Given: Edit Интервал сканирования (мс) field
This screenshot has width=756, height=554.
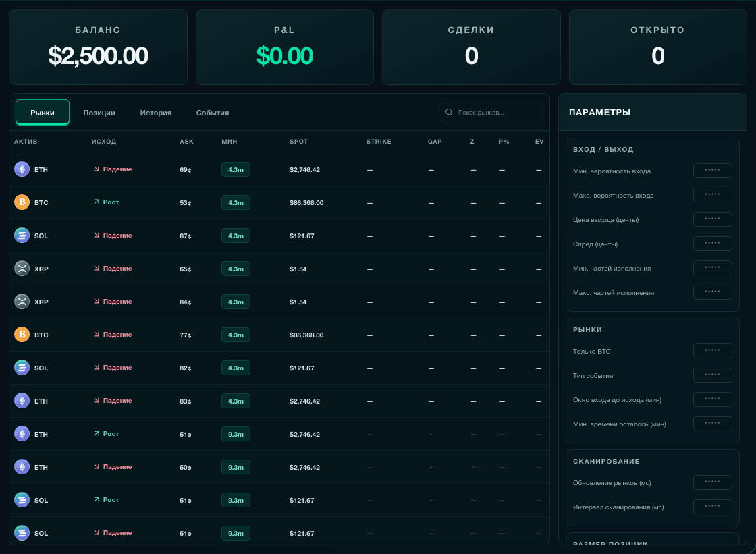Looking at the screenshot, I should pos(713,507).
